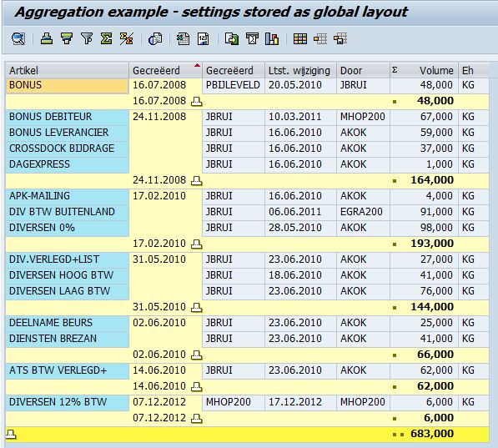This screenshot has width=498, height=448.
Task: Collapse the 17.02.2010 subtotal group
Action: click(197, 244)
